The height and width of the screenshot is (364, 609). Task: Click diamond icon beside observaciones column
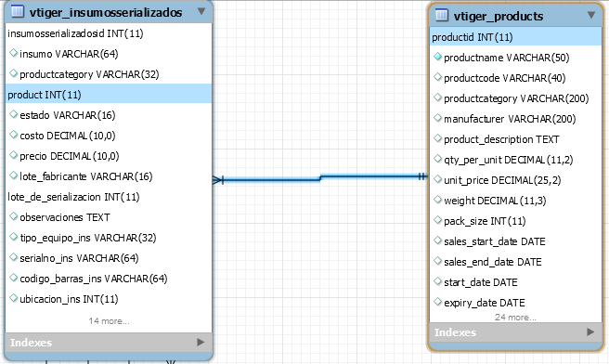coord(14,216)
